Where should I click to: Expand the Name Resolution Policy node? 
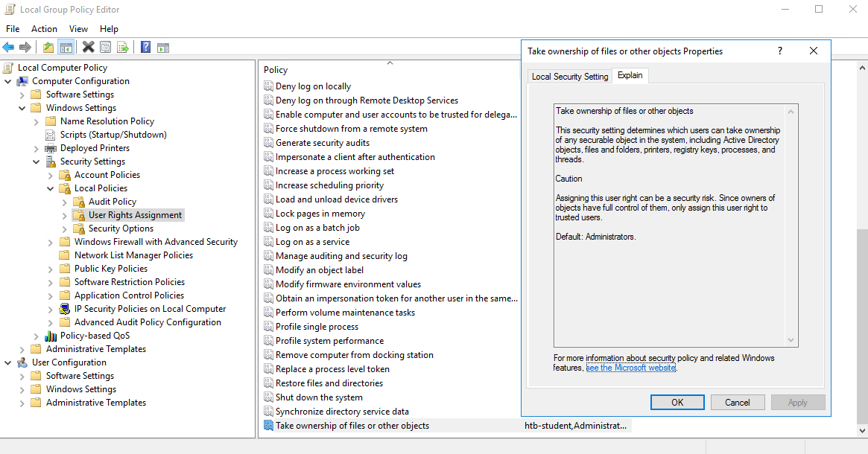coord(37,121)
